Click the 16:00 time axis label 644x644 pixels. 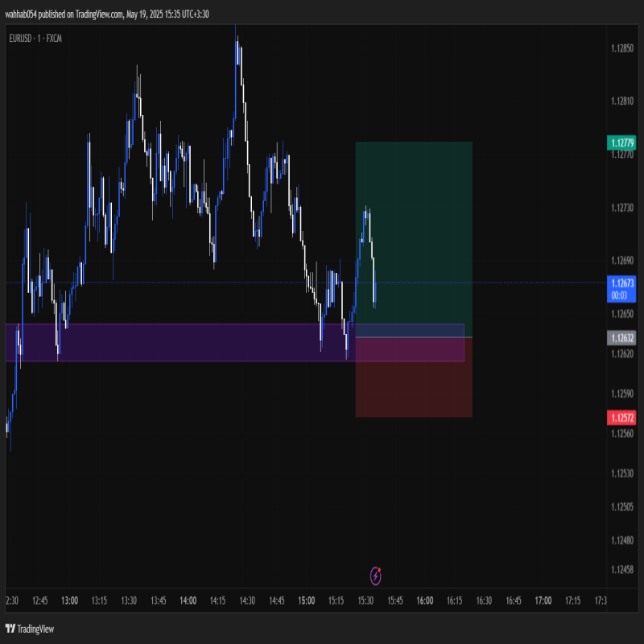[x=425, y=601]
